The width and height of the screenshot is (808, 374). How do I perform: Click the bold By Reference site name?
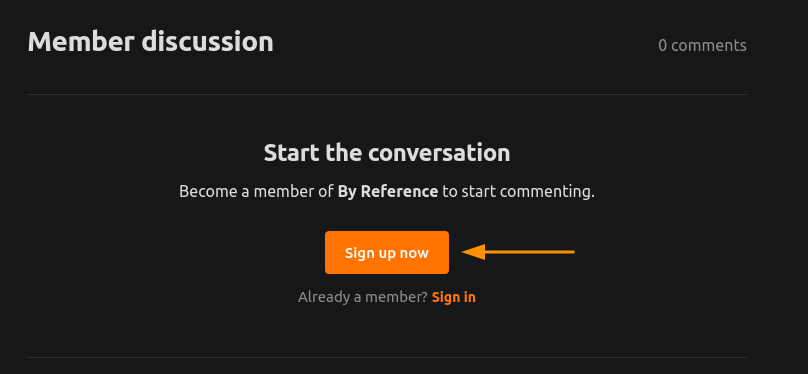(x=388, y=192)
